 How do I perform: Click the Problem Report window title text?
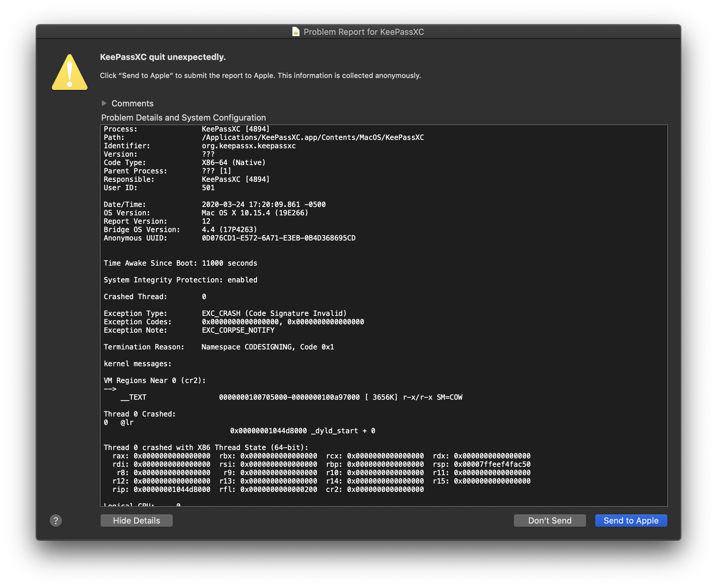(x=363, y=32)
